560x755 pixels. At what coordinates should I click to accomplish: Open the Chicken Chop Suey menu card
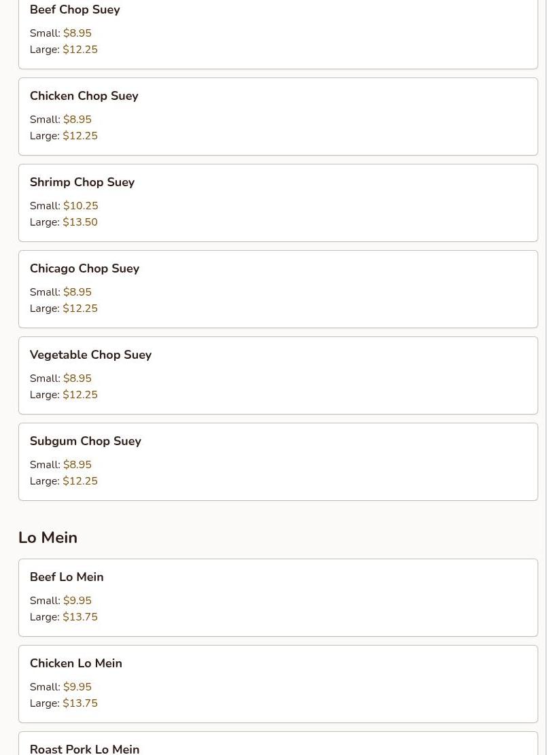coord(278,116)
